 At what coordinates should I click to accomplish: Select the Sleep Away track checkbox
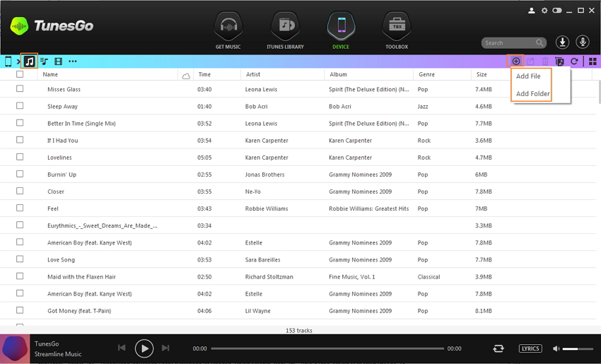(20, 106)
